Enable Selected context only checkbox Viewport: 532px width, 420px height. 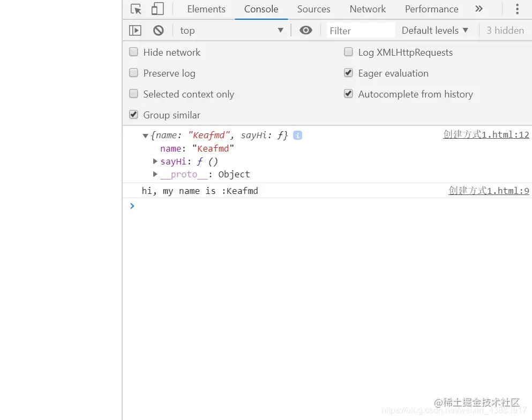coord(134,94)
